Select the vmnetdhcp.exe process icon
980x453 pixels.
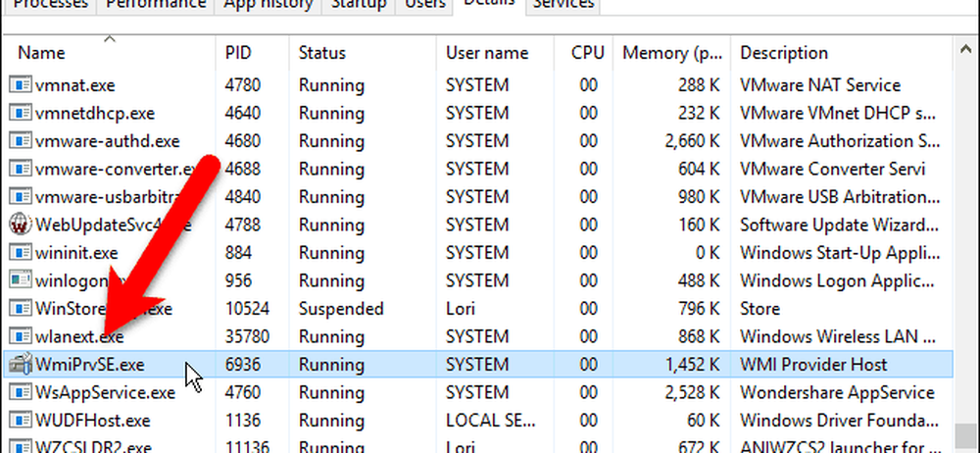(x=20, y=113)
